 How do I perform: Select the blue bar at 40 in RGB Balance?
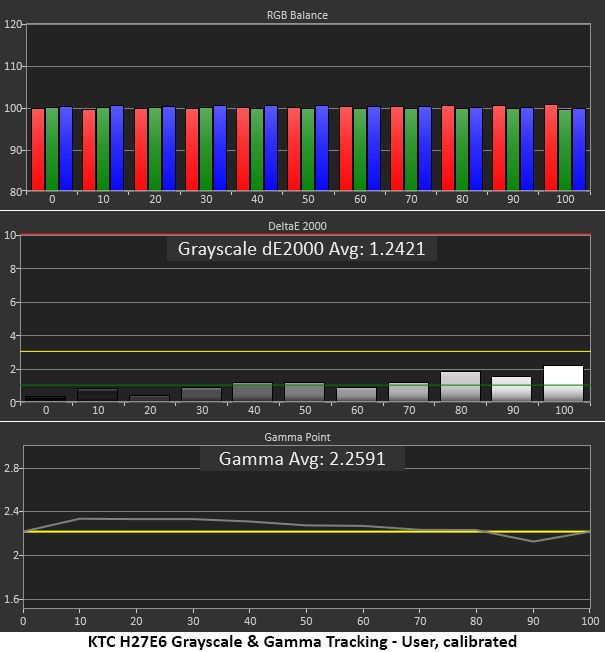click(x=271, y=148)
